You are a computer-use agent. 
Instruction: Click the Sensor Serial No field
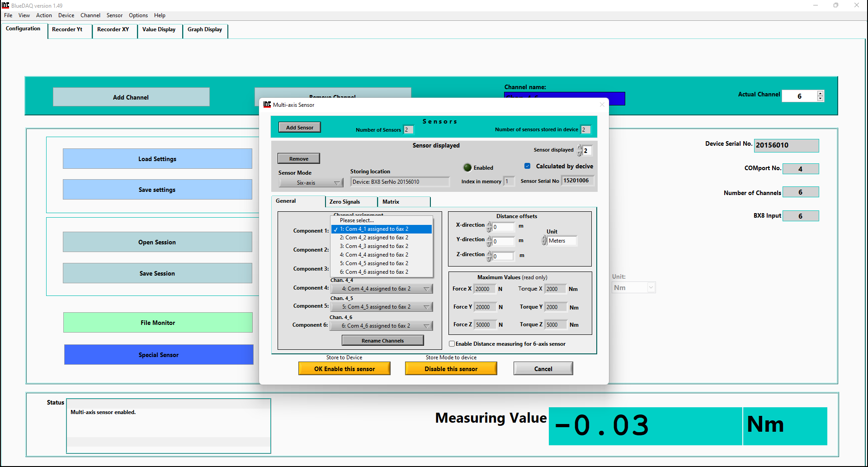coord(577,181)
